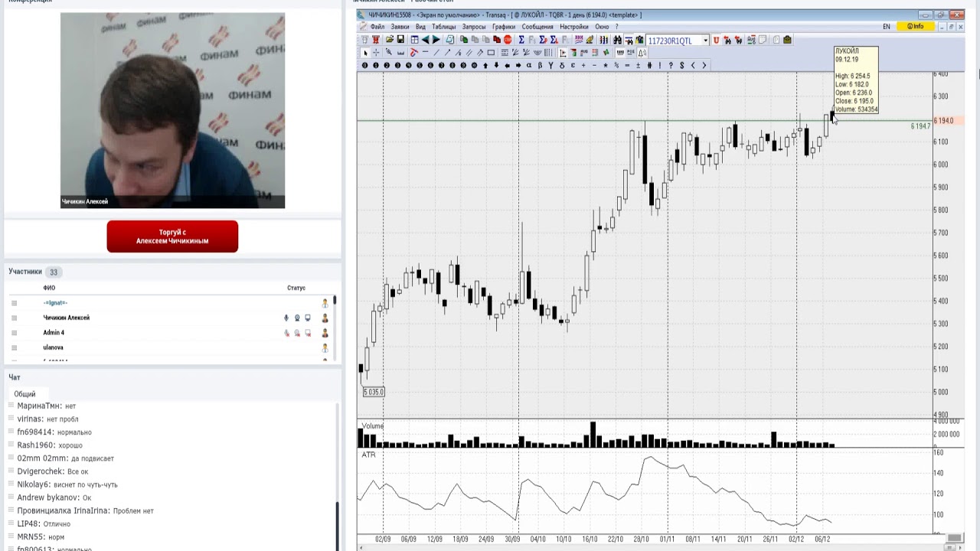This screenshot has height=551, width=980.
Task: Open the Заявки menu
Action: pyautogui.click(x=400, y=27)
